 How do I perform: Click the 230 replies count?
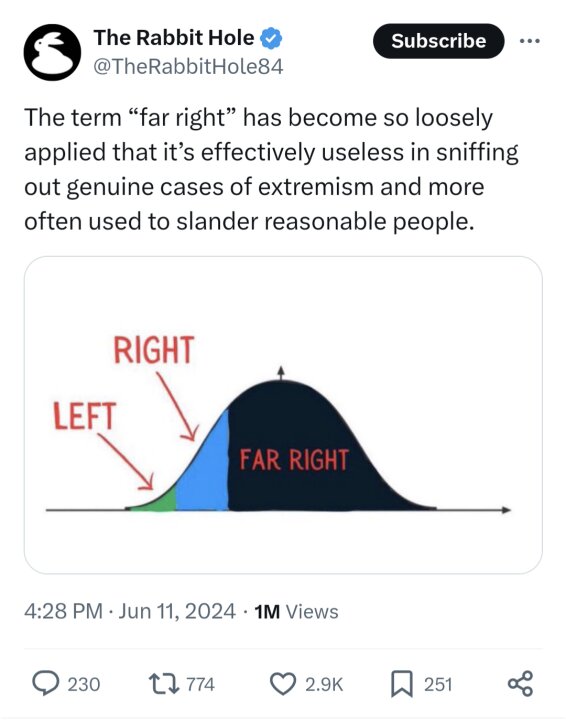84,685
